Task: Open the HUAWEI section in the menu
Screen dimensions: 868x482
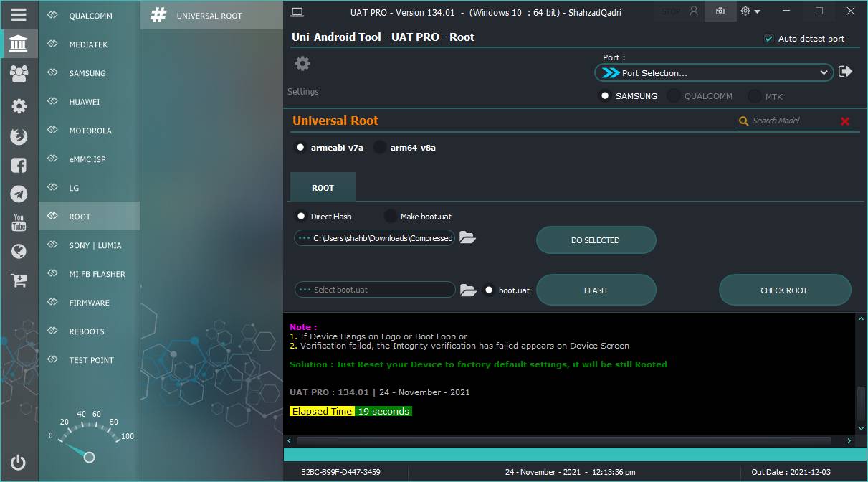Action: coord(90,102)
